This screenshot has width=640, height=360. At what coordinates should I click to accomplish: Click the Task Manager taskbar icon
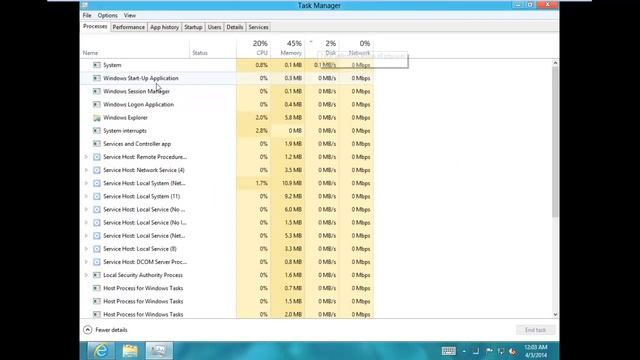click(x=159, y=351)
